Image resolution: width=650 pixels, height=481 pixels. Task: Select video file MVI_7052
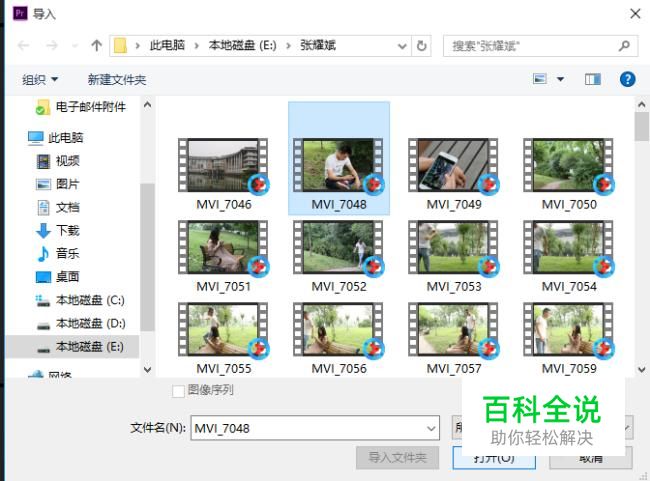point(339,256)
